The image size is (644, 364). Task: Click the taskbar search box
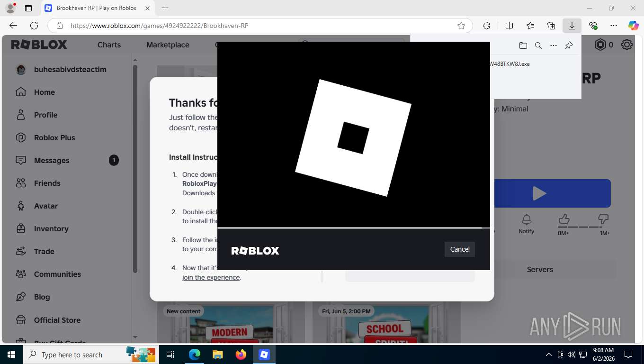[91, 355]
